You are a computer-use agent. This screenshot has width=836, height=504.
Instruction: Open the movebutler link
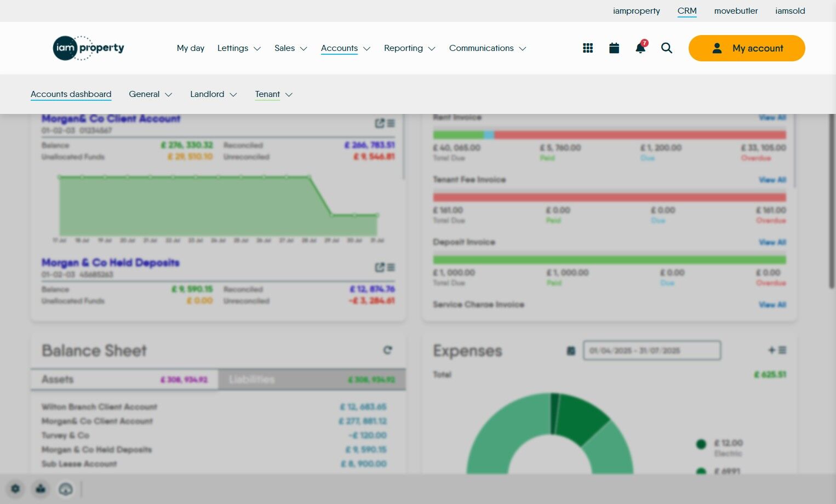pyautogui.click(x=736, y=11)
